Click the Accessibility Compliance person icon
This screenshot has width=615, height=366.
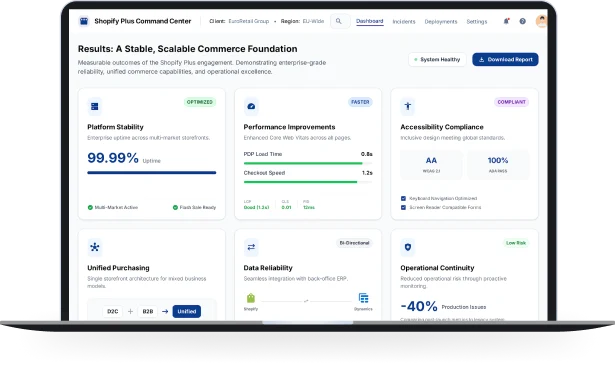click(x=408, y=106)
